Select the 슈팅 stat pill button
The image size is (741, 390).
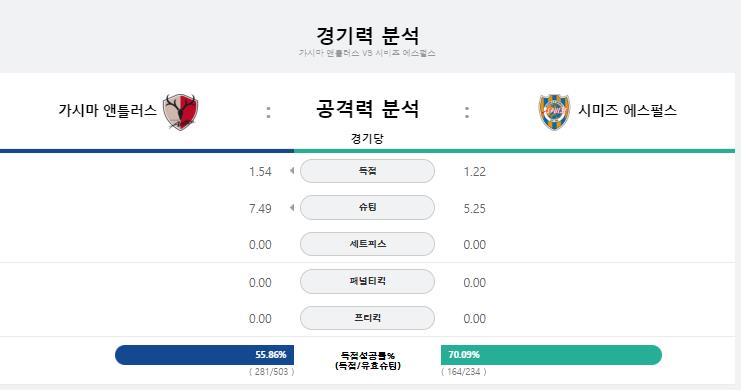[x=367, y=208]
